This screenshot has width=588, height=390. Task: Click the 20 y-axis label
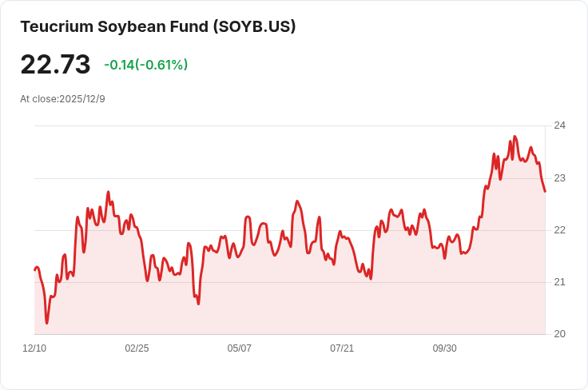[559, 334]
